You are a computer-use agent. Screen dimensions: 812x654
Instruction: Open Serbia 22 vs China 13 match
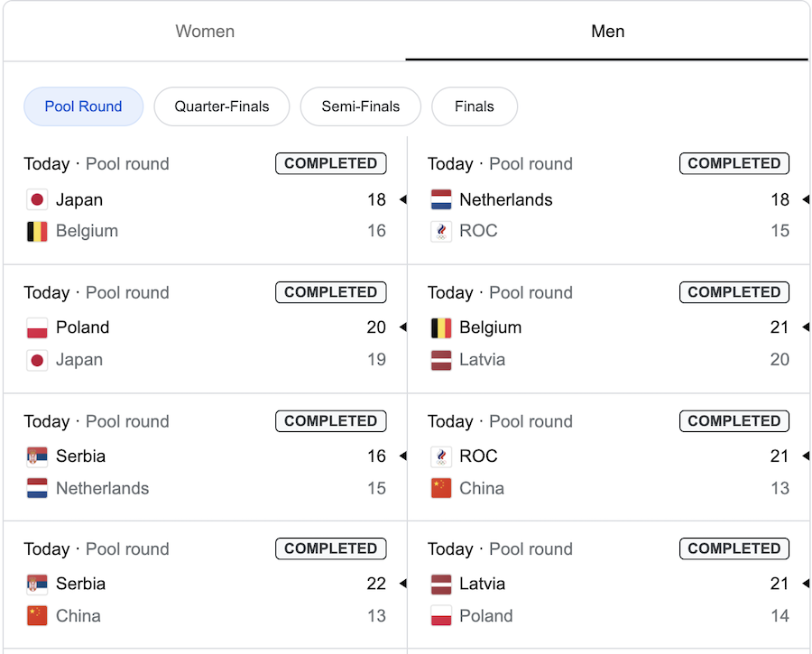(205, 585)
